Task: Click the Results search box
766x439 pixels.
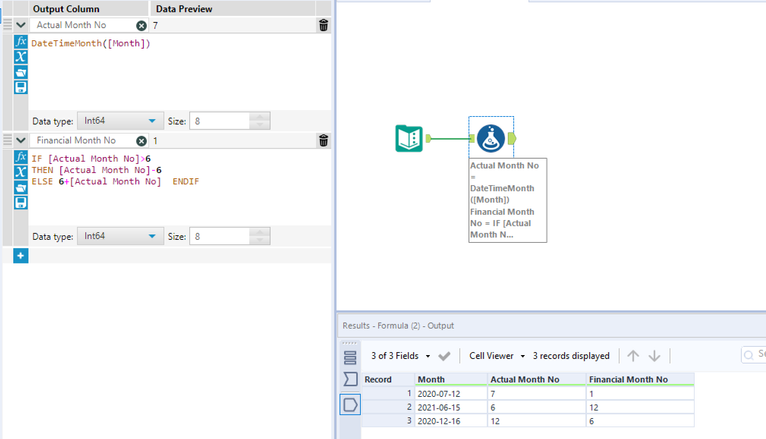Action: pos(753,355)
